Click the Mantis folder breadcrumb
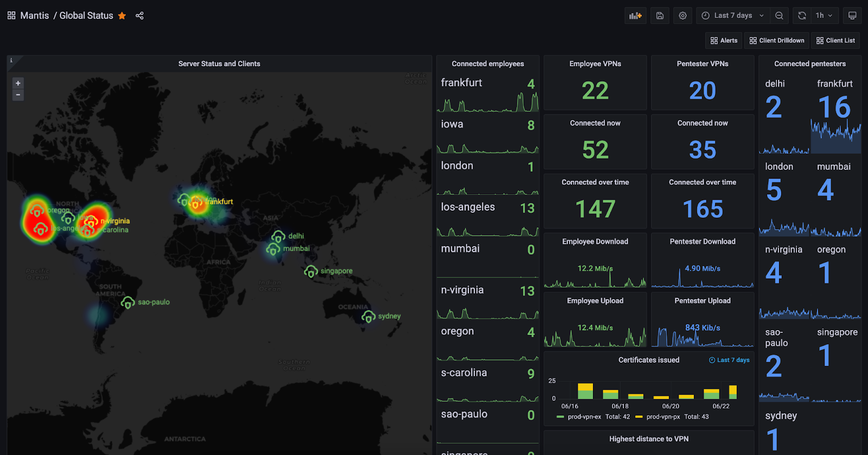The width and height of the screenshot is (868, 455). (35, 16)
